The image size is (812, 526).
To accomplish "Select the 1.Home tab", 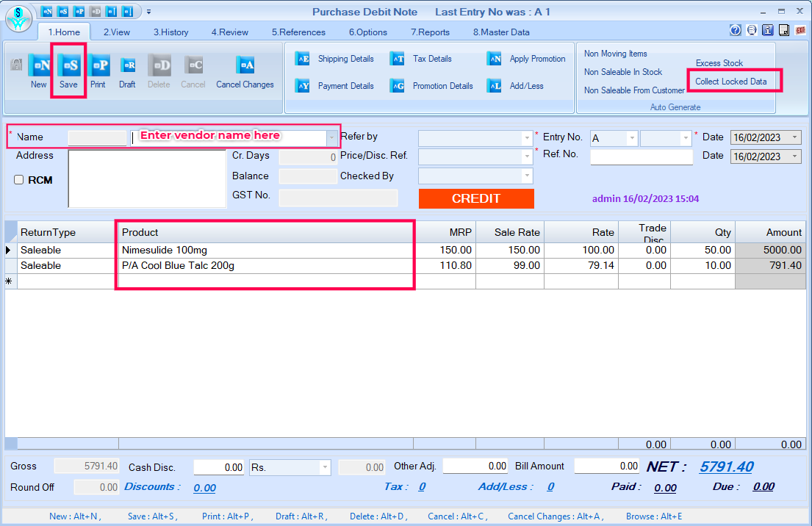I will 64,32.
